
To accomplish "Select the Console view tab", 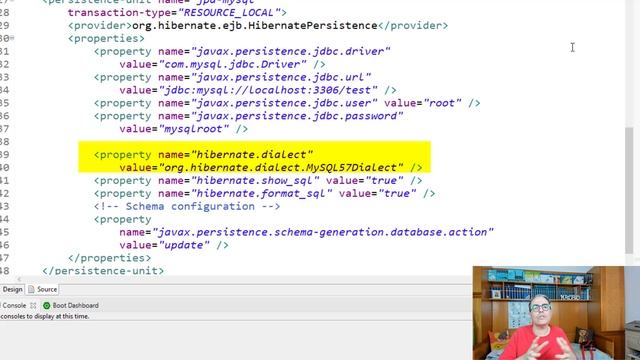I will click(x=14, y=305).
